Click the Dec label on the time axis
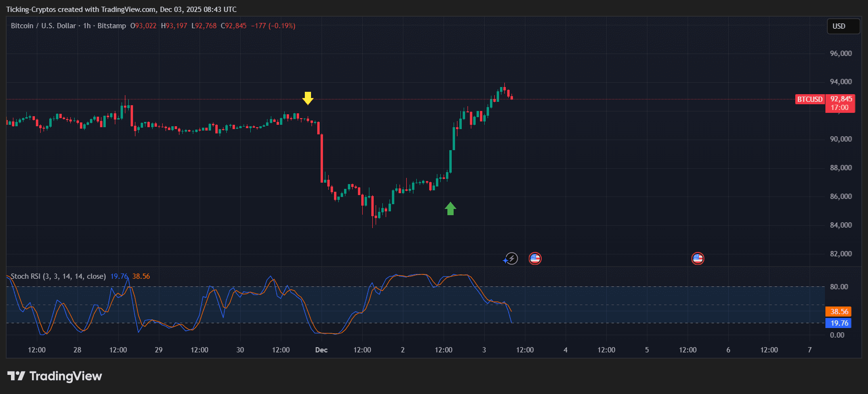 [322, 350]
